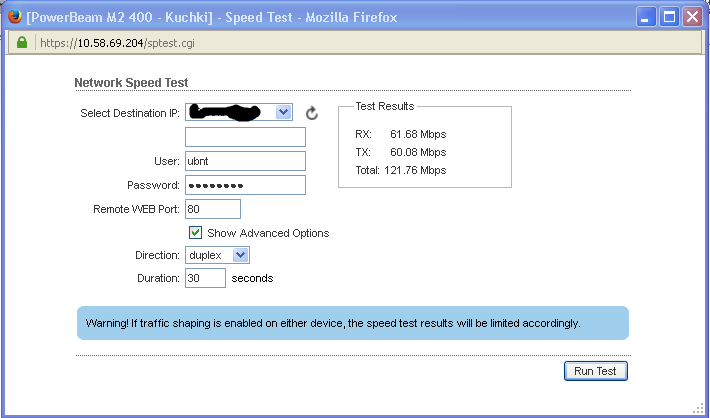The height and width of the screenshot is (418, 710).
Task: Click the Network Speed Test heading
Action: [131, 82]
